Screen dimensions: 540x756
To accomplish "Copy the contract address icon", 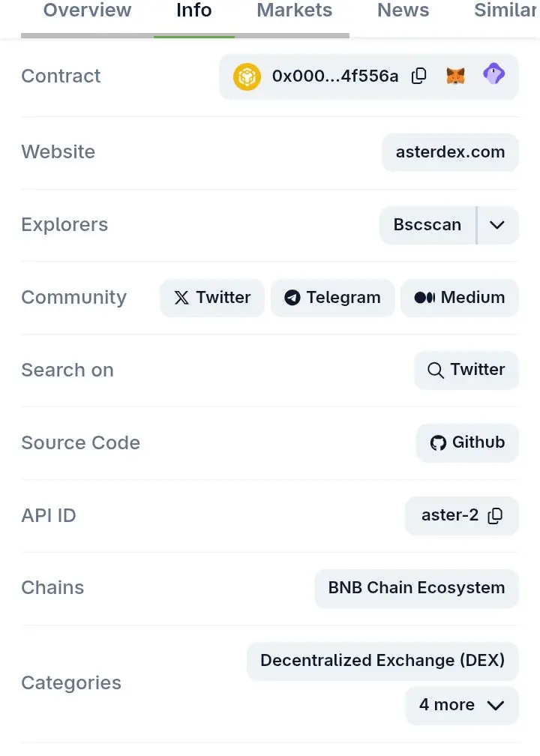I will 419,76.
